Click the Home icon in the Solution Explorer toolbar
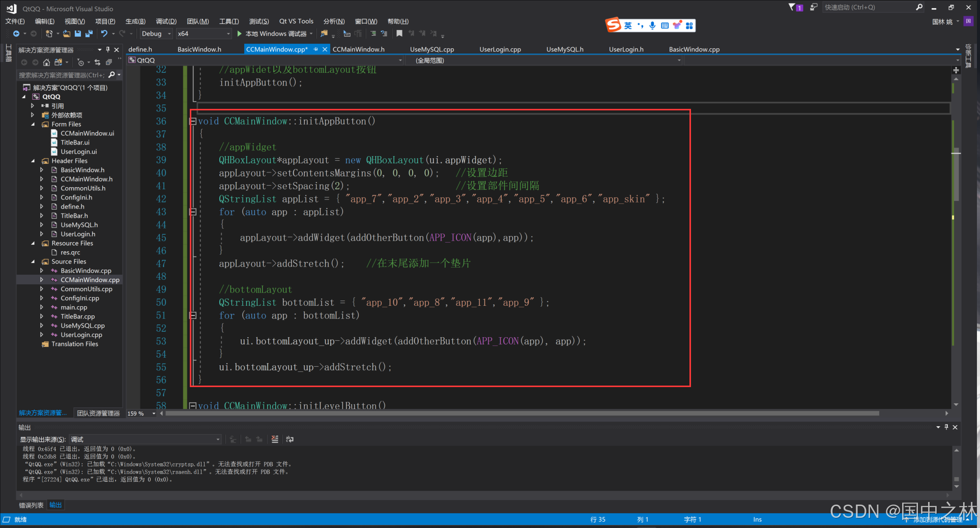This screenshot has width=980, height=528. point(46,62)
